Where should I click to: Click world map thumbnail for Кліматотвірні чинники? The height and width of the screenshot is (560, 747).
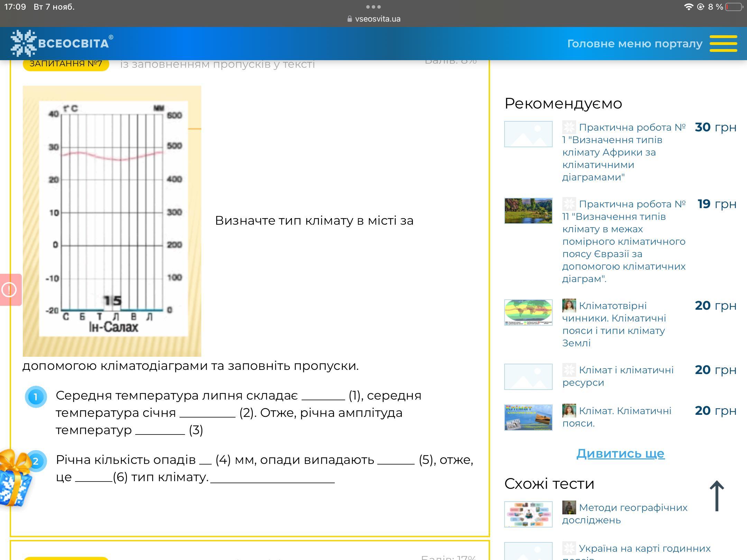pos(528,312)
